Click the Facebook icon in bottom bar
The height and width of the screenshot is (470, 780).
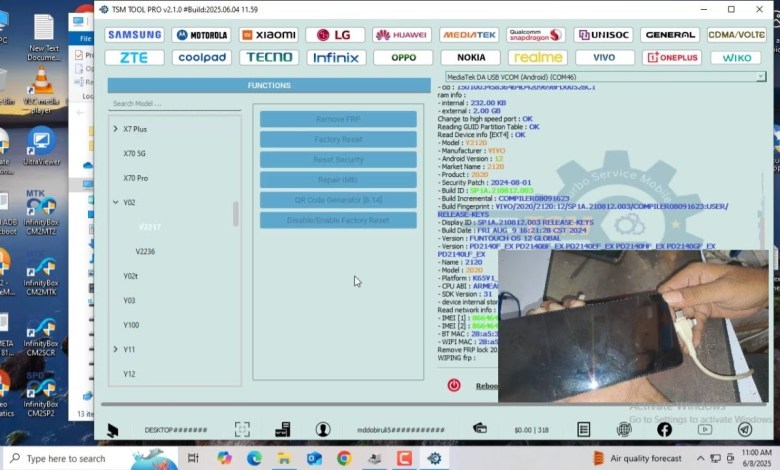[x=664, y=429]
